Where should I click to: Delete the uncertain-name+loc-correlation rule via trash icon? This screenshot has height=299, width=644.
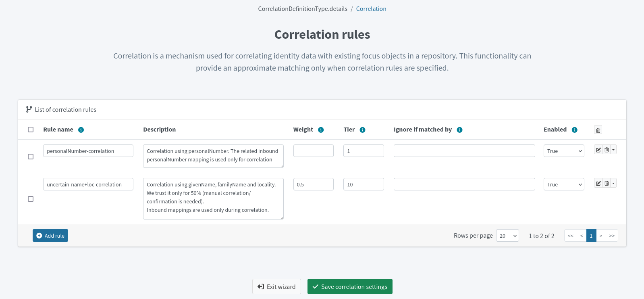point(606,183)
